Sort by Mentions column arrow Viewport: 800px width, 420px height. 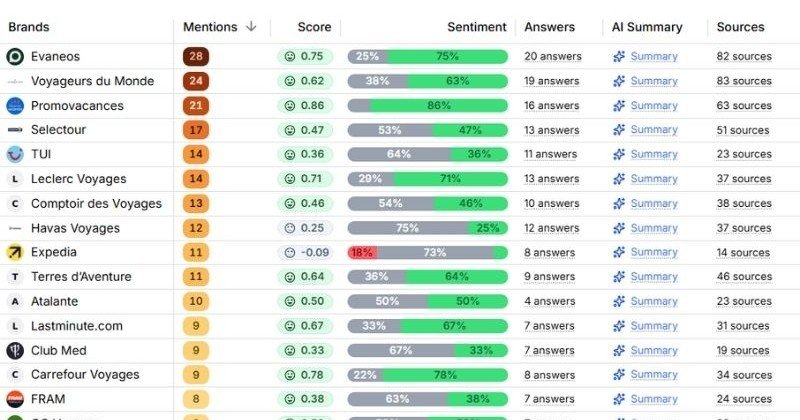(251, 27)
